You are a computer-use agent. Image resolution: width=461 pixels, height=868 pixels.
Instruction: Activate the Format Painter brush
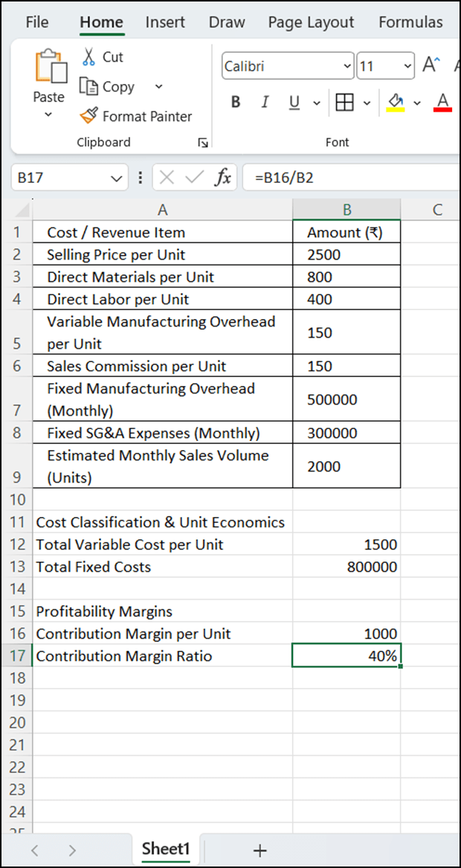(88, 116)
